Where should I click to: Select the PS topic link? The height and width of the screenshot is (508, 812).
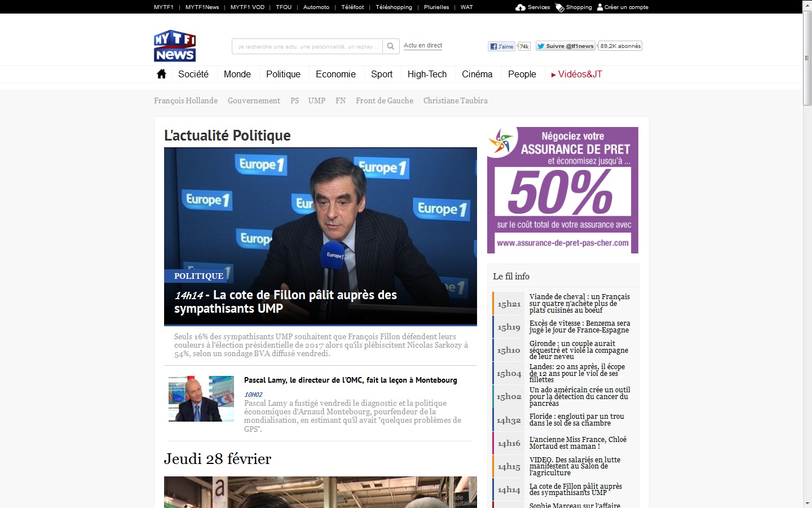pos(294,100)
